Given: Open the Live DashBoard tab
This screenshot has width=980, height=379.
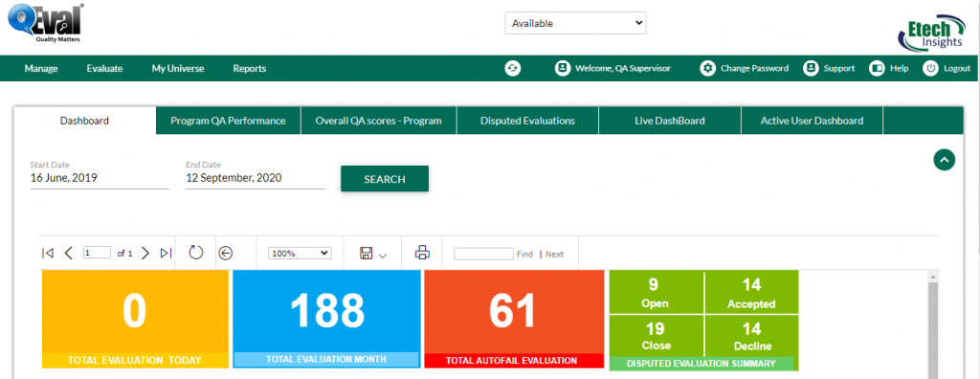Looking at the screenshot, I should [670, 121].
